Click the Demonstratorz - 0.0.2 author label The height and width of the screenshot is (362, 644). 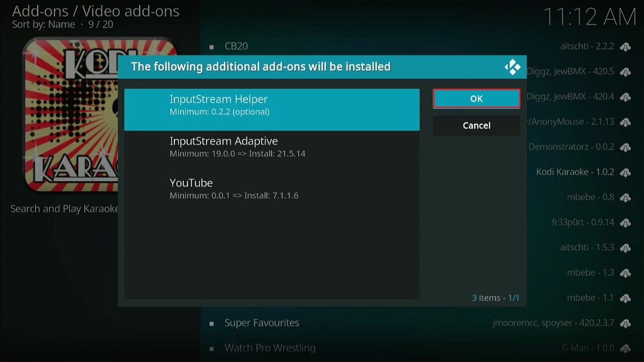[571, 147]
